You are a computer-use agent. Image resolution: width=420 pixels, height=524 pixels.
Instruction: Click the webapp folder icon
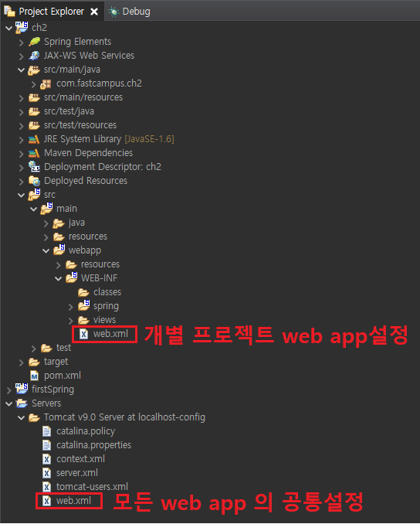click(59, 250)
